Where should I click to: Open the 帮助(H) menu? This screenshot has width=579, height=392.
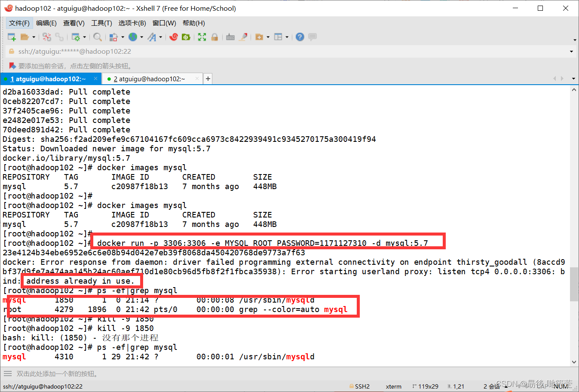pyautogui.click(x=194, y=23)
